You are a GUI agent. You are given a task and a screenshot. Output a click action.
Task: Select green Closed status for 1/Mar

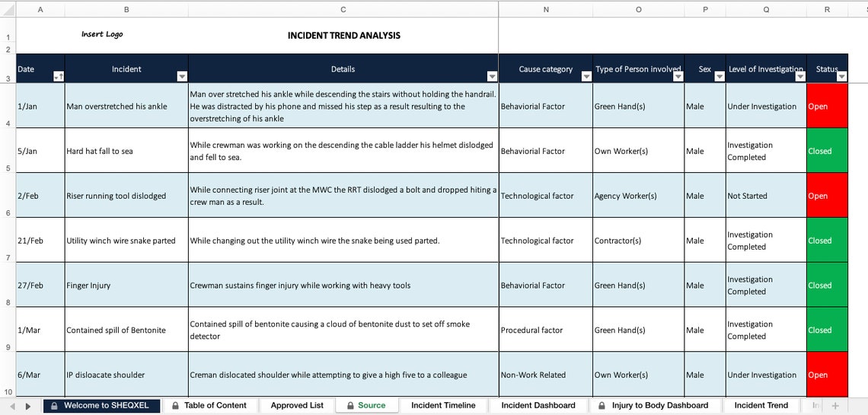(x=827, y=330)
